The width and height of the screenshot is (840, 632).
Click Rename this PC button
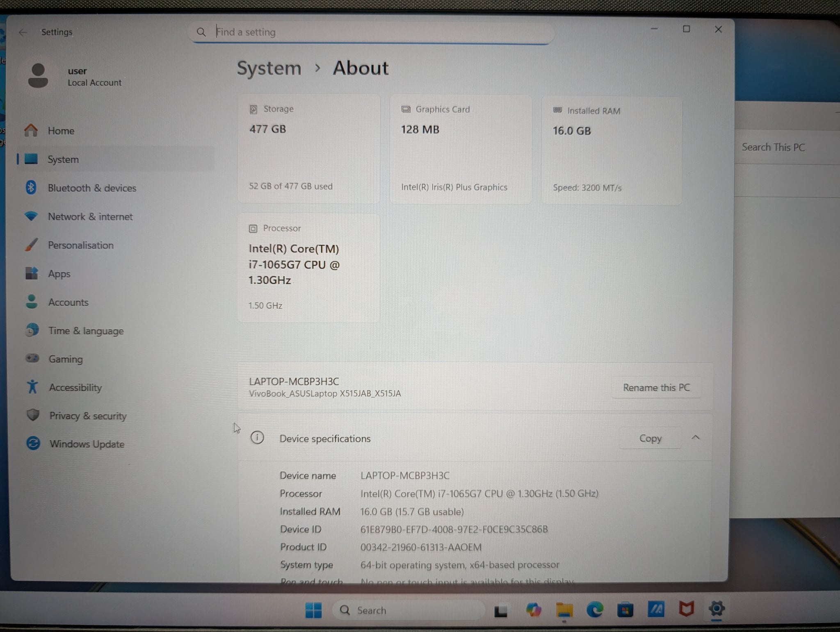coord(656,387)
